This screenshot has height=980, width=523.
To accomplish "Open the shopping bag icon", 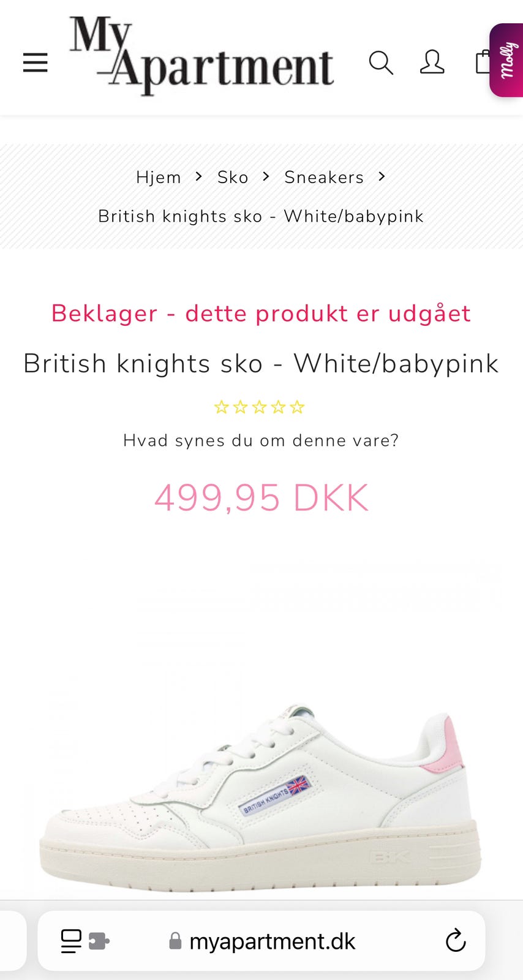I will pyautogui.click(x=483, y=62).
